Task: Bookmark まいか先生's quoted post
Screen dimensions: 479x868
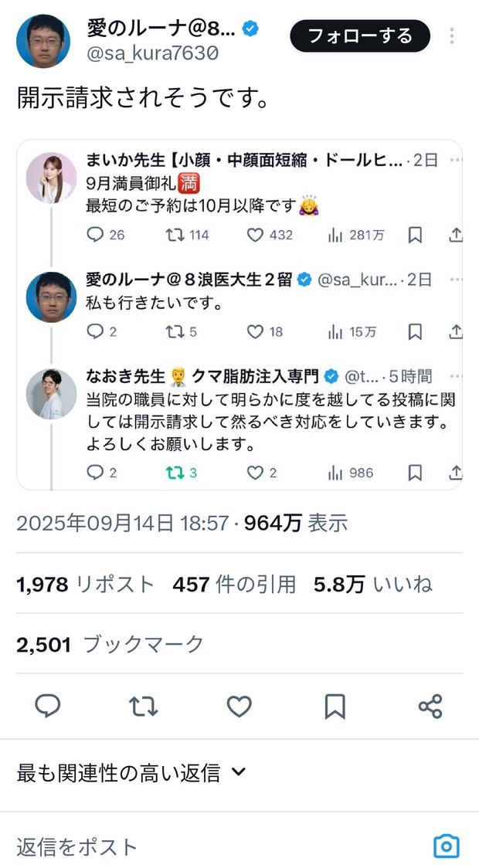Action: tap(415, 235)
